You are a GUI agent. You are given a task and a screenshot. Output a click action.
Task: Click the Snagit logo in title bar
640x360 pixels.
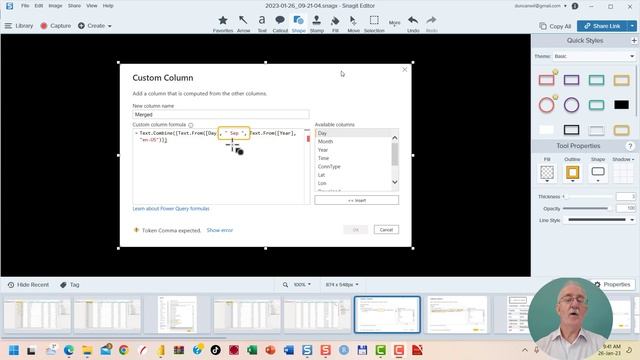(9, 6)
